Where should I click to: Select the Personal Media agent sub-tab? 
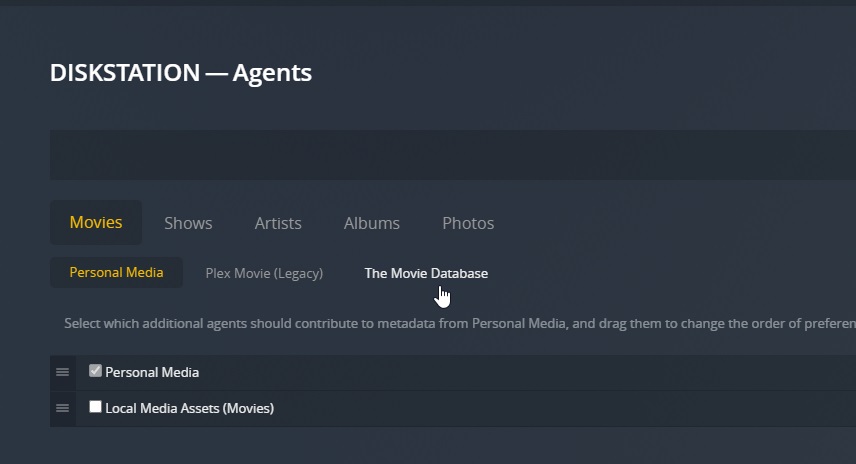[x=116, y=272]
